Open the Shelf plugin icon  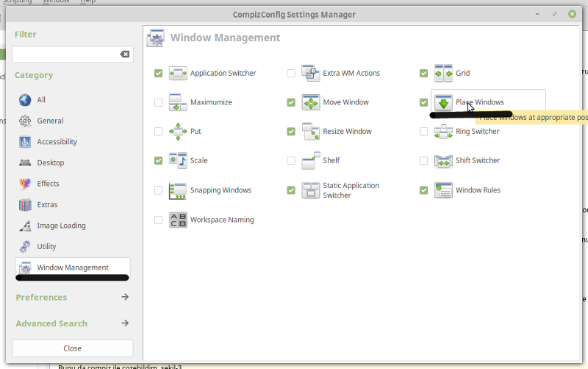[x=310, y=160]
